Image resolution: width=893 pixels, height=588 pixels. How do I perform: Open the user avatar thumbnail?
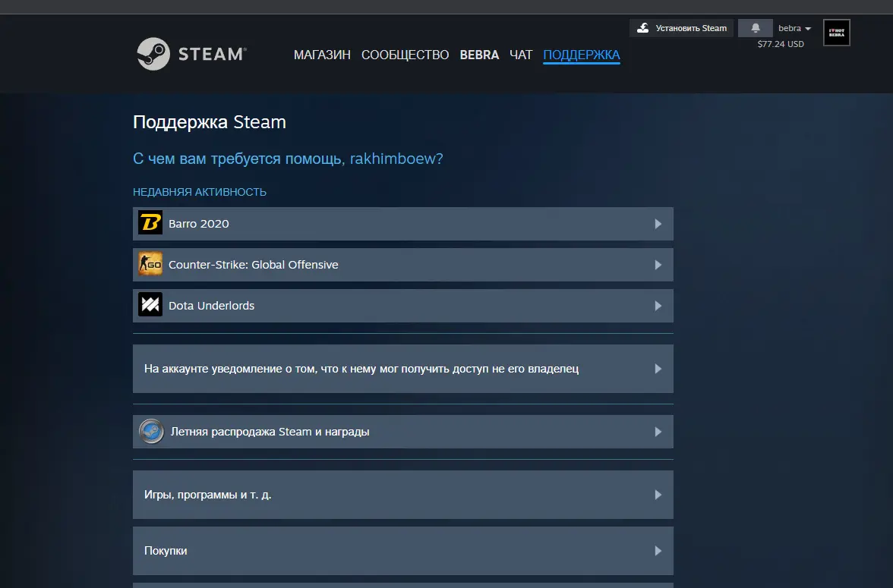click(837, 33)
